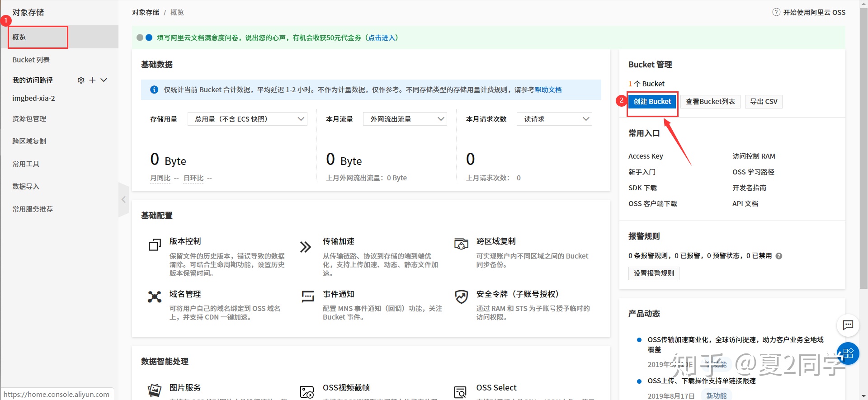Viewport: 868px width, 400px height.
Task: Collapse the left sidebar with arrow handle
Action: (x=123, y=199)
